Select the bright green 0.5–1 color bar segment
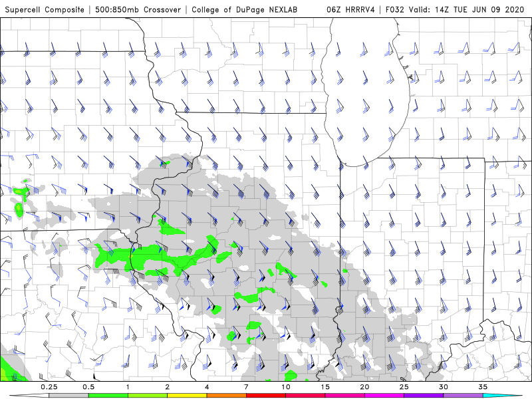532x399 pixels. pos(108,396)
